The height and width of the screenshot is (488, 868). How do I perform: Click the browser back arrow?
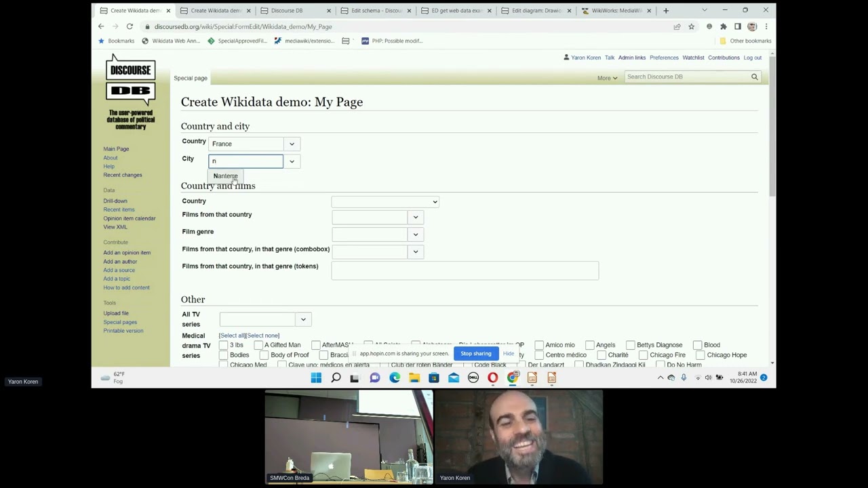click(x=101, y=26)
